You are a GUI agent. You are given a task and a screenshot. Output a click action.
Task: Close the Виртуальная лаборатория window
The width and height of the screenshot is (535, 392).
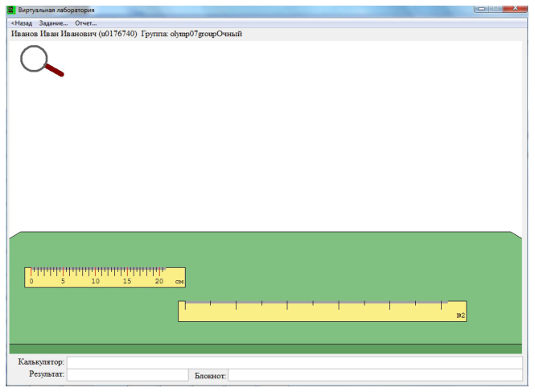click(515, 8)
